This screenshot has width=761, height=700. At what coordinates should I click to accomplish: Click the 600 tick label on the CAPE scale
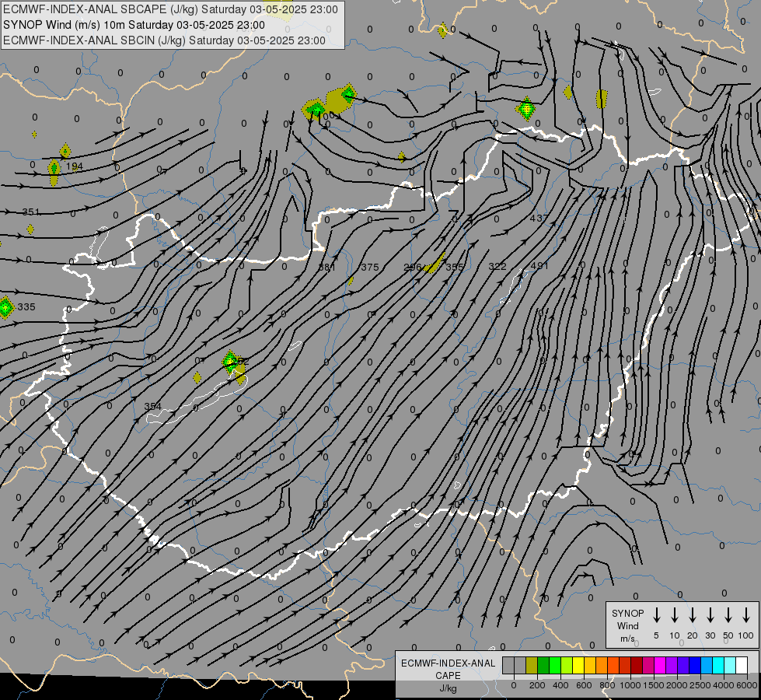[x=584, y=685]
